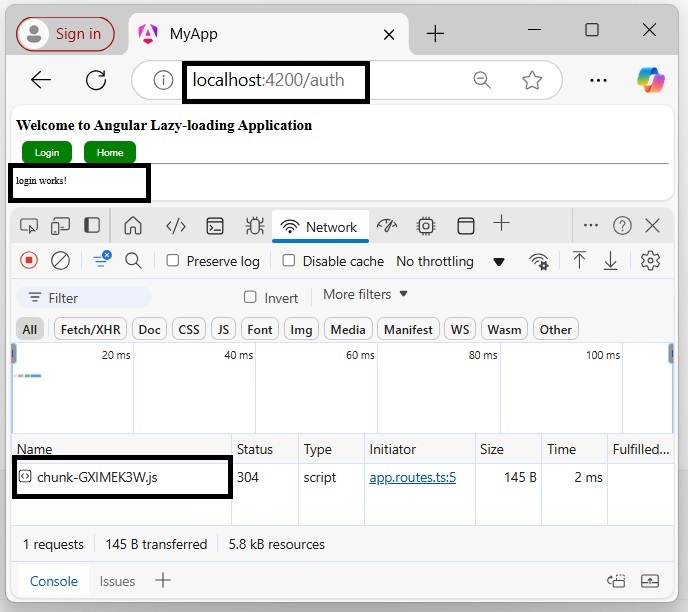
Task: Open the Elements panel icon
Action: pyautogui.click(x=176, y=226)
